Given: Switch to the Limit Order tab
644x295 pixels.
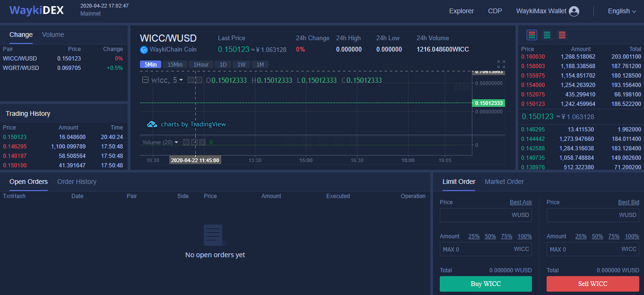Looking at the screenshot, I should [x=459, y=182].
